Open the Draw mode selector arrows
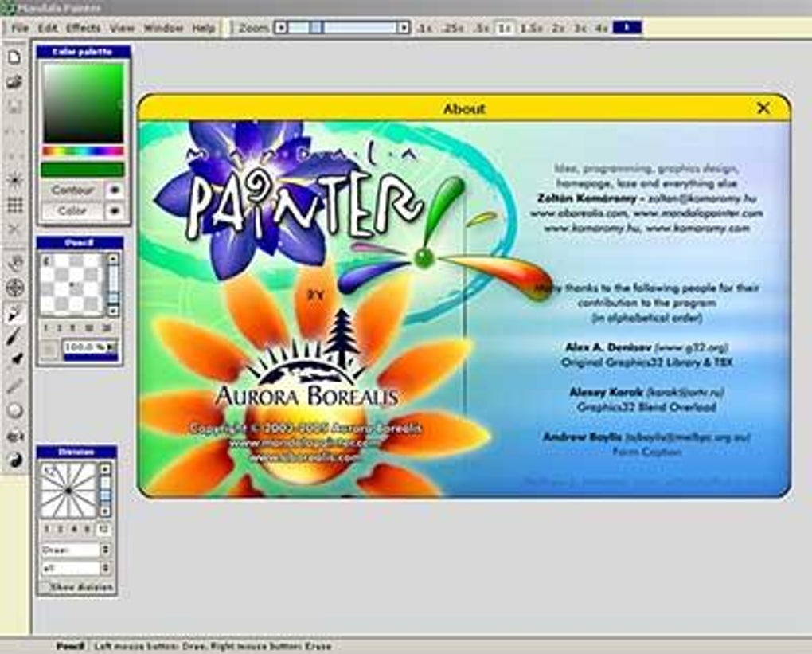The width and height of the screenshot is (812, 654). pos(106,550)
